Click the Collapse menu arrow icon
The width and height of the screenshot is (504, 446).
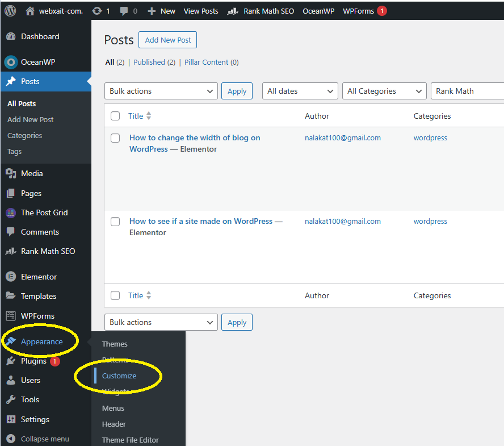point(11,439)
